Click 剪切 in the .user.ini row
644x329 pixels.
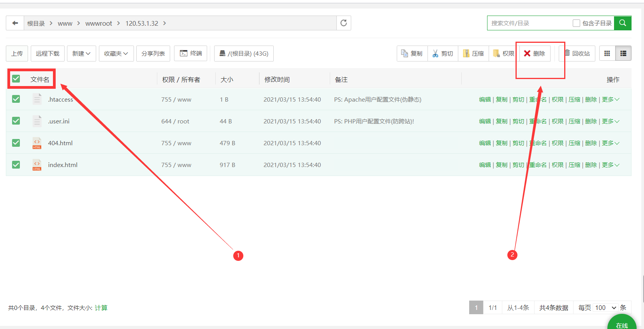[x=518, y=121]
